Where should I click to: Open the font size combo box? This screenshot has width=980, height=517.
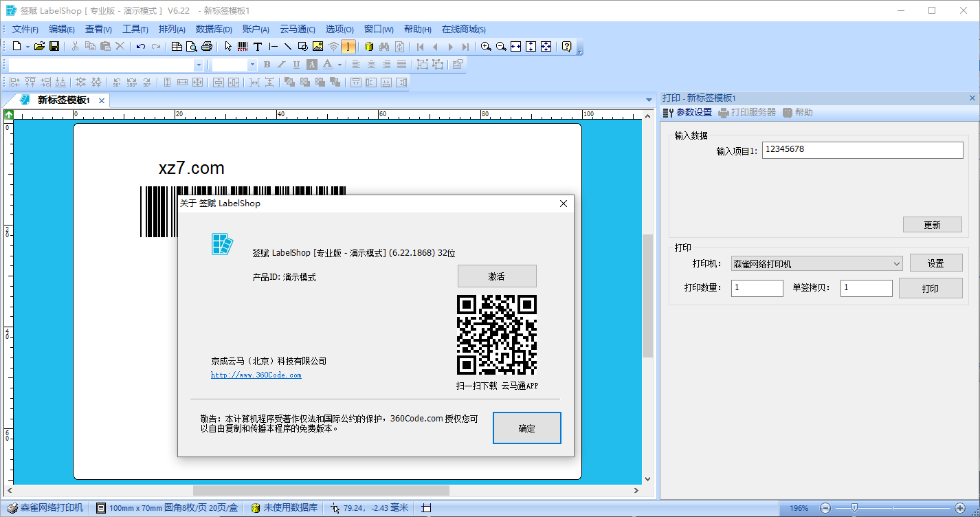(234, 65)
